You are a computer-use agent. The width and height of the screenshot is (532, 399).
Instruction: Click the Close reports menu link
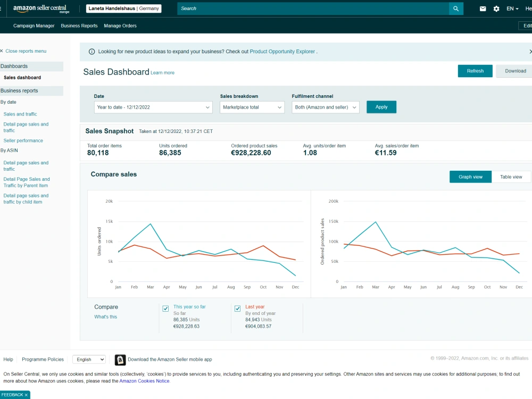[x=26, y=51]
